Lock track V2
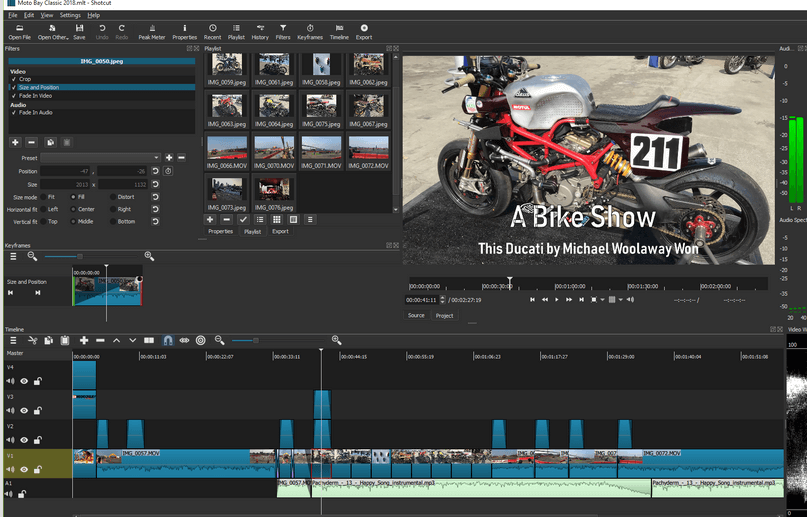 click(38, 440)
